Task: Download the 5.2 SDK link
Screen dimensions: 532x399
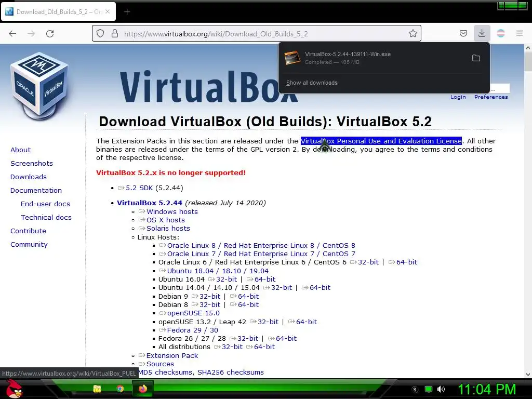Action: (139, 188)
